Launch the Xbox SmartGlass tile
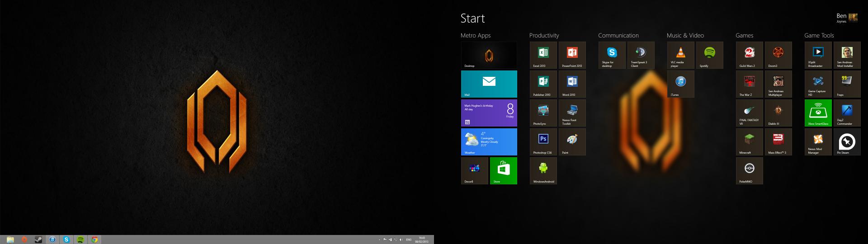Screen dimensions: 868x244 point(818,113)
